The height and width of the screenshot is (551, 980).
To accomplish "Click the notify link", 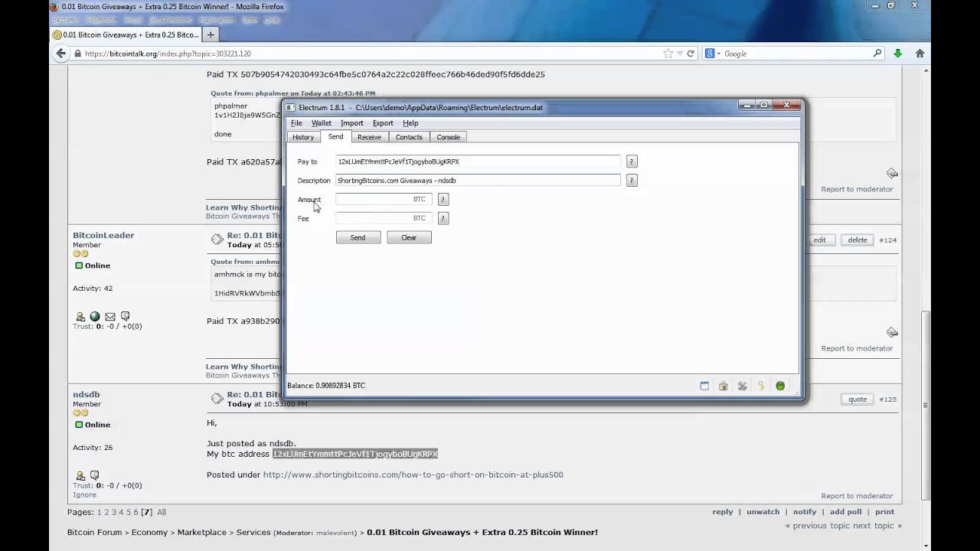I will point(805,512).
